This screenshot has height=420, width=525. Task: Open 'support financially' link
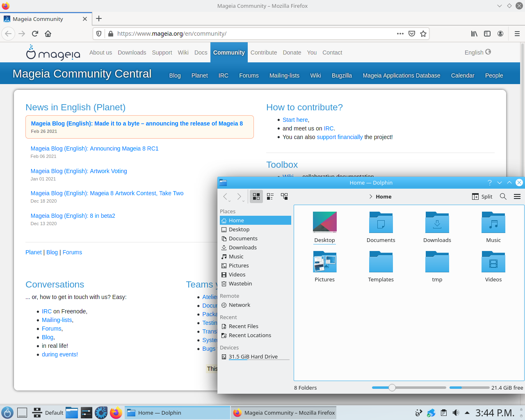coord(340,137)
